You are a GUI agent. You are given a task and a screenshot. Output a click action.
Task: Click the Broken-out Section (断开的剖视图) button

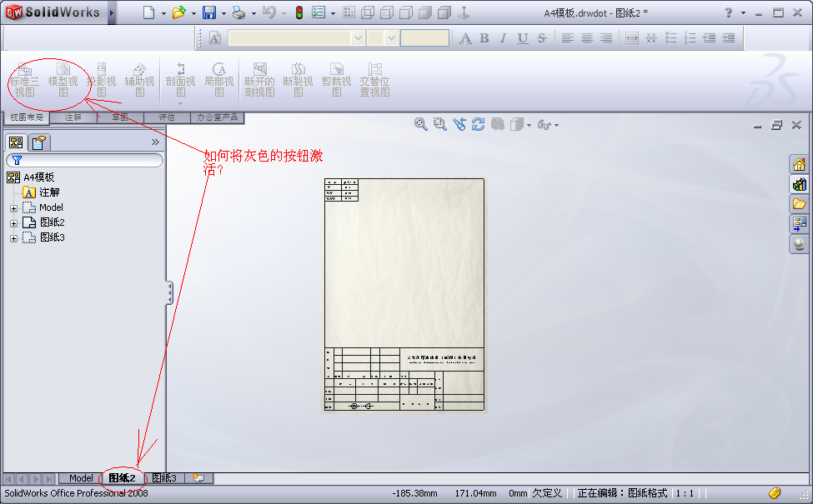click(260, 80)
